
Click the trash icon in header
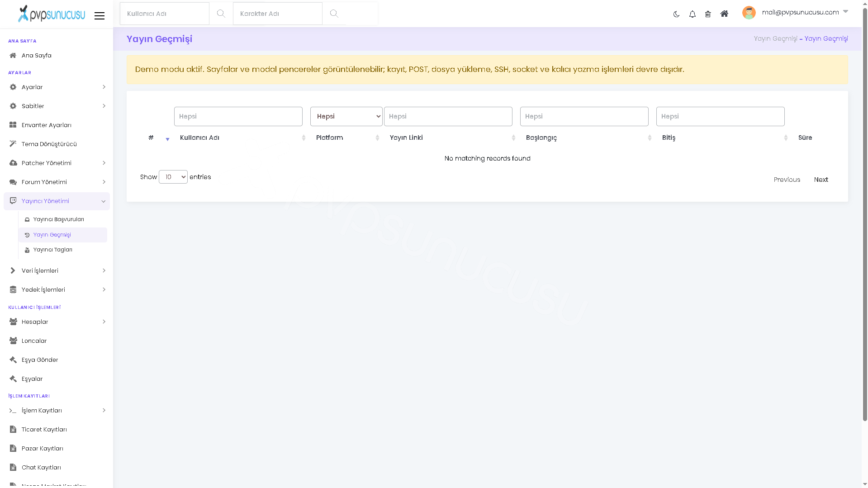[708, 14]
